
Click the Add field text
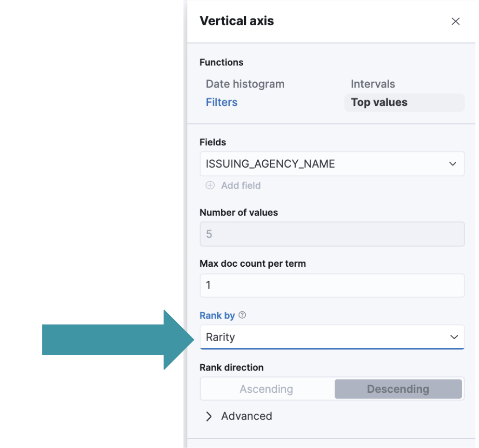(241, 185)
